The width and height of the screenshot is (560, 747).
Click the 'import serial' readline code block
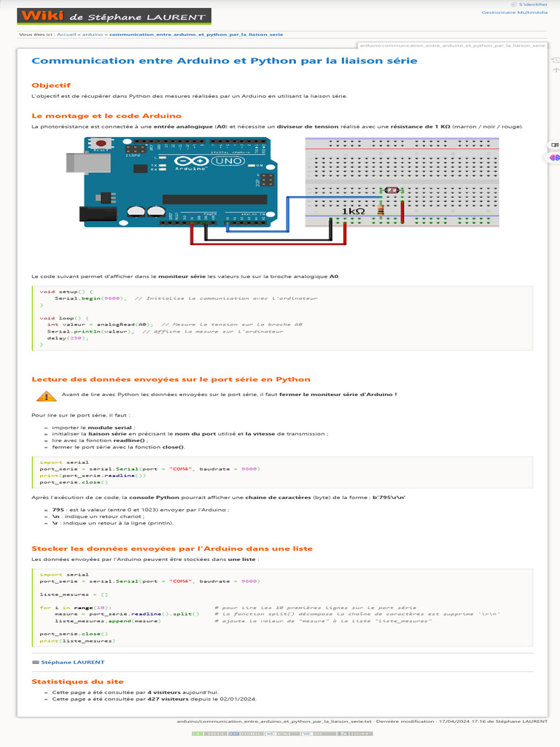click(282, 472)
